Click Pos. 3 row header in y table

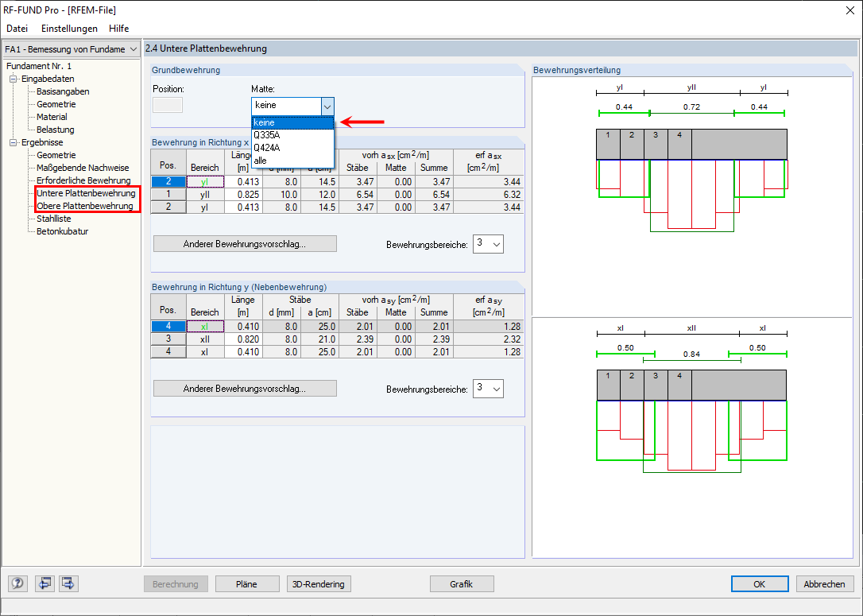(x=168, y=339)
